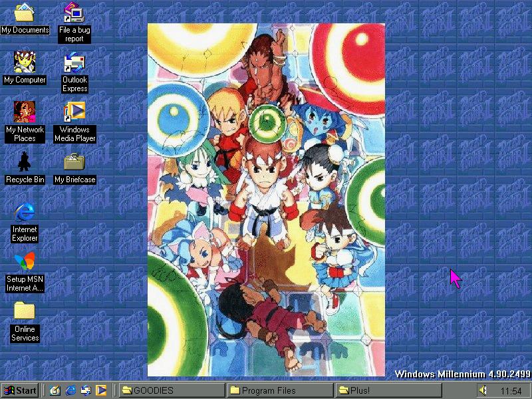The image size is (532, 399).
Task: Select the My Computer desktop icon
Action: tap(25, 63)
